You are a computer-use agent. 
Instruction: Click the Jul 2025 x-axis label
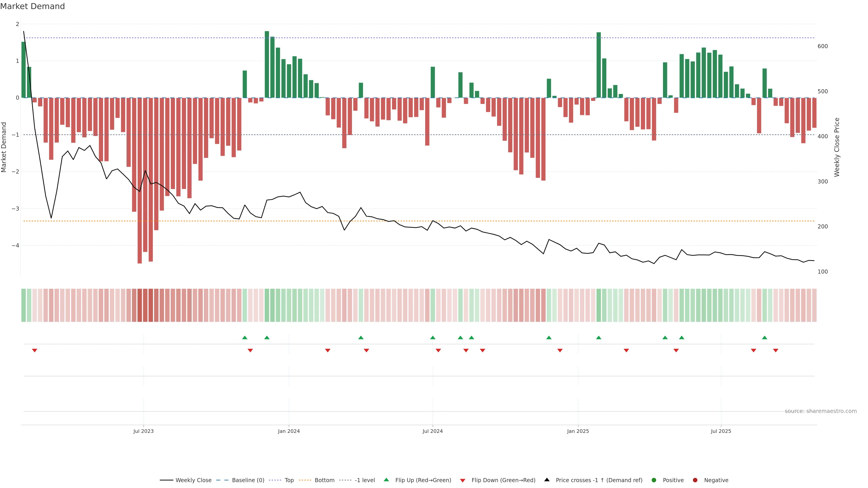[721, 431]
